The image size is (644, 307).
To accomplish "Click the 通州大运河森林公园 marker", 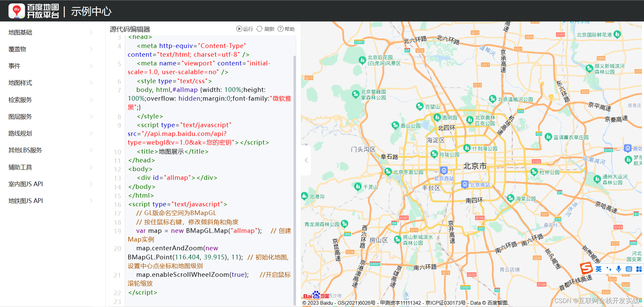I will click(x=597, y=179).
